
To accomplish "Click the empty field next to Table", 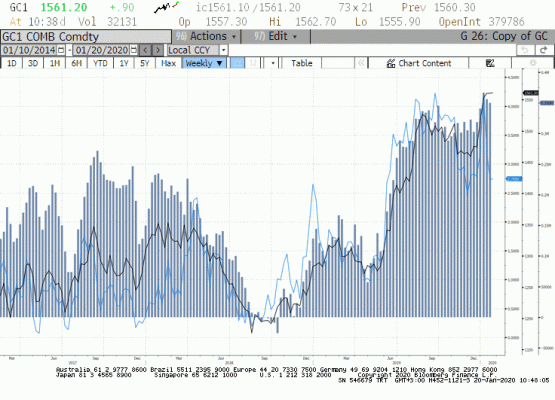I will coord(337,63).
